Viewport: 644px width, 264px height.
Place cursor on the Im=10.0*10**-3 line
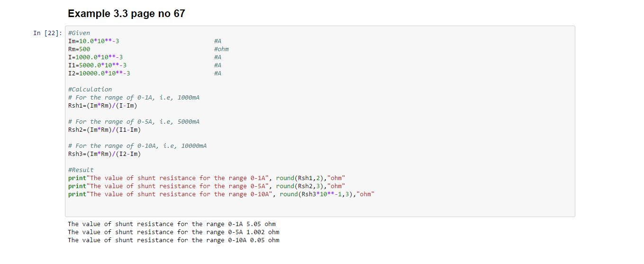tap(93, 41)
